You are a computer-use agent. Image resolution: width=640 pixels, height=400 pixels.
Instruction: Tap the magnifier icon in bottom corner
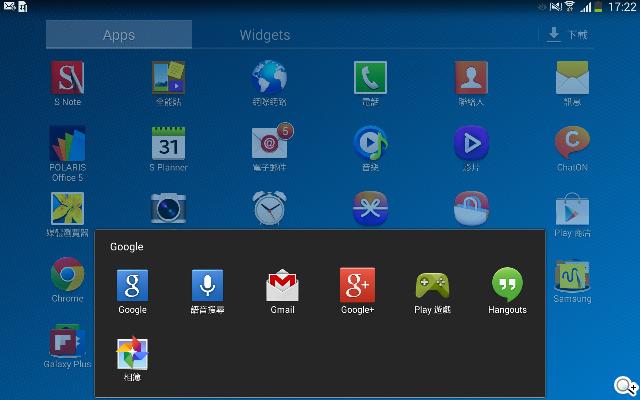click(x=625, y=386)
